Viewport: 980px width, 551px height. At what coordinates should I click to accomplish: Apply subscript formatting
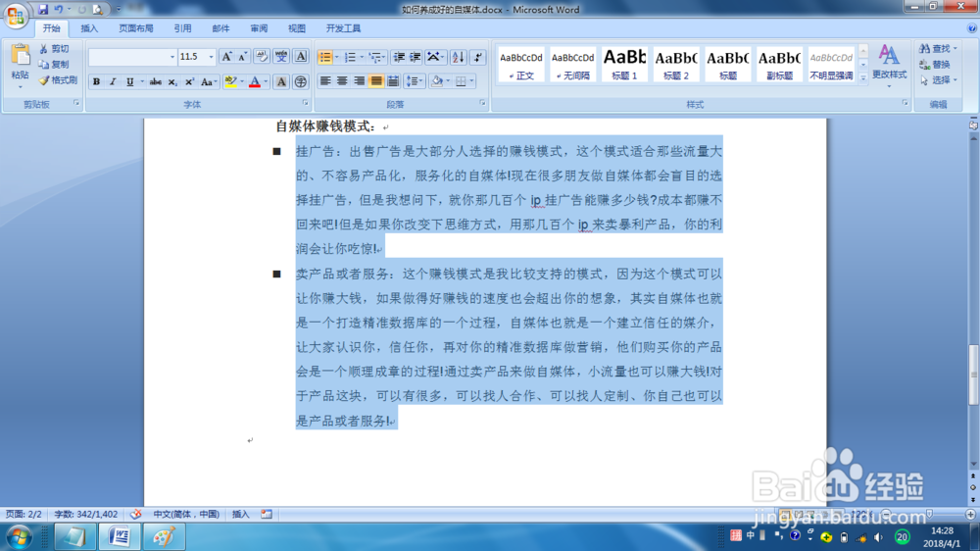pyautogui.click(x=172, y=82)
